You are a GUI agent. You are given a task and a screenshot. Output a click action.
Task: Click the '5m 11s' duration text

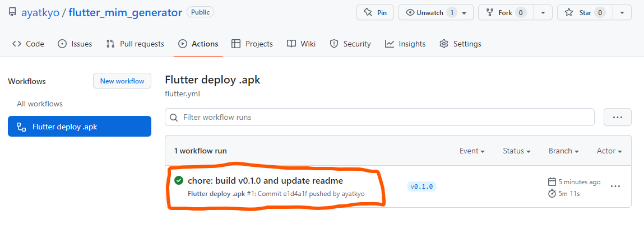(x=569, y=193)
